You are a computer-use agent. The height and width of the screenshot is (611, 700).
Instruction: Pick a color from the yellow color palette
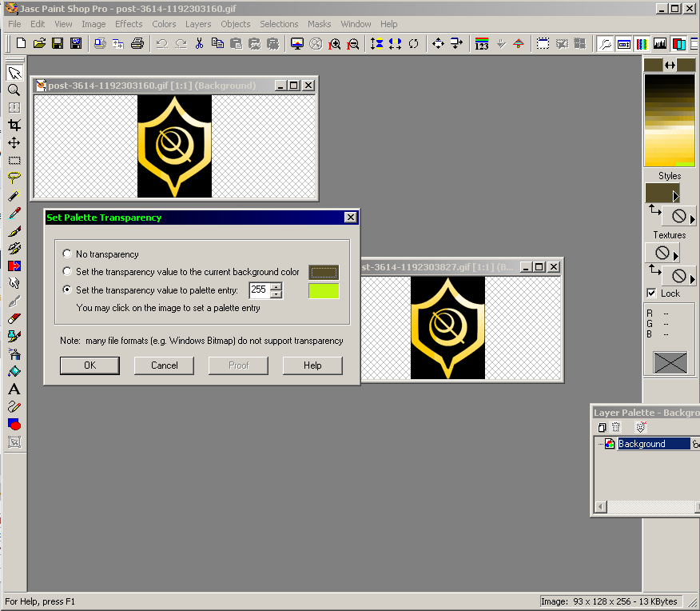[669, 120]
